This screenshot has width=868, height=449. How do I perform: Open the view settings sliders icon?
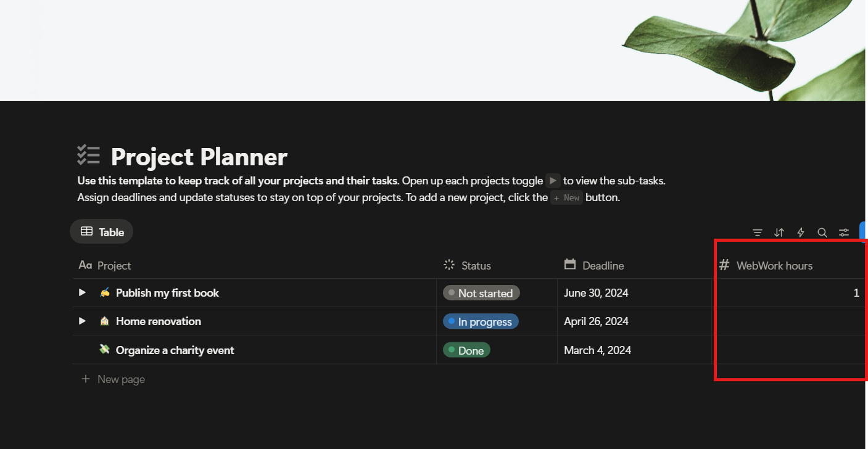(844, 233)
